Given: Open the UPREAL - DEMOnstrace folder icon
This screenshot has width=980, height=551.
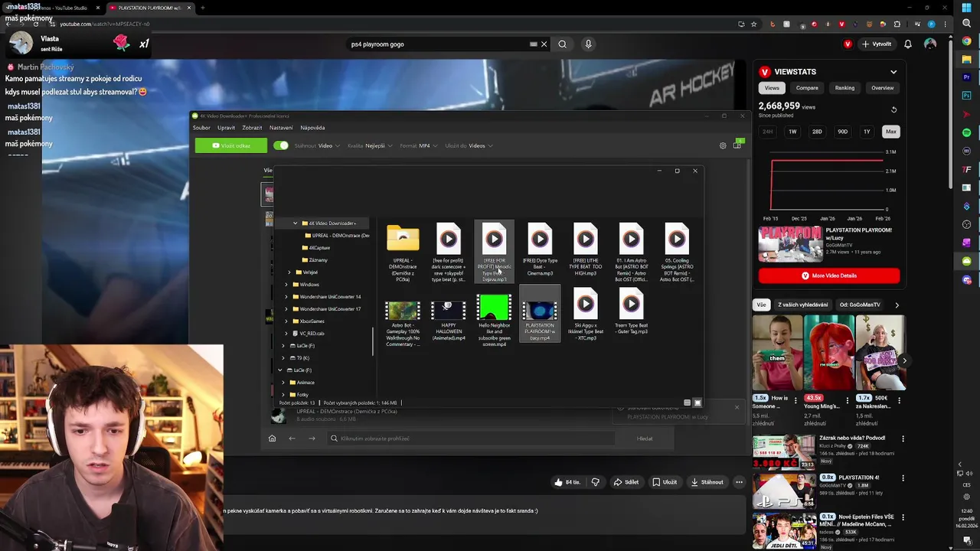Looking at the screenshot, I should [403, 238].
